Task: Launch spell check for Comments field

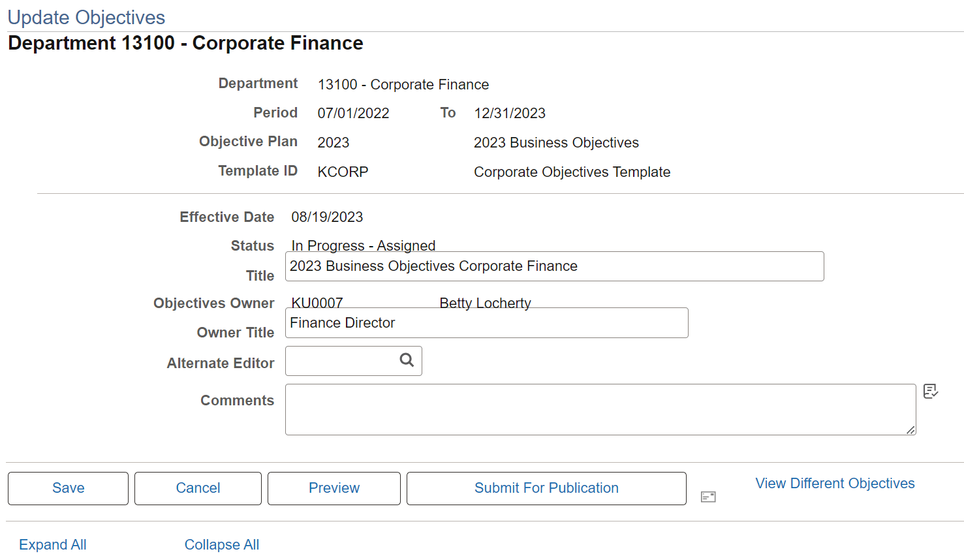Action: (931, 391)
